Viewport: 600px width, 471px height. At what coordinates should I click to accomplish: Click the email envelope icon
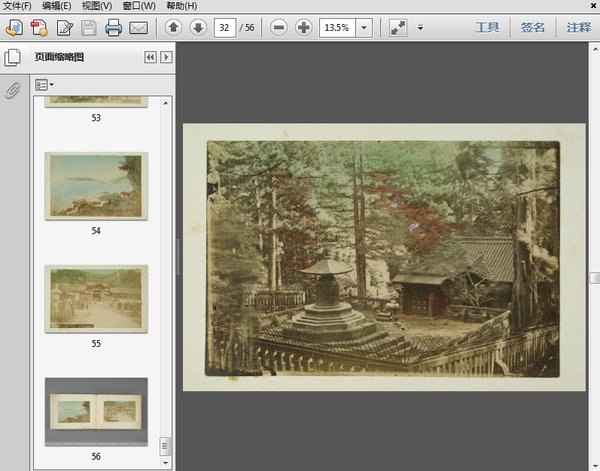[x=139, y=28]
